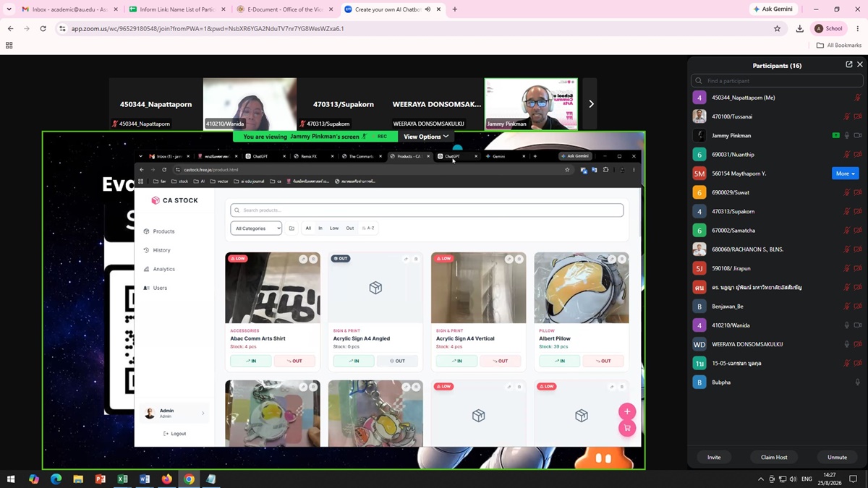868x488 pixels.
Task: Open the School profile menu in Chrome
Action: pos(829,29)
